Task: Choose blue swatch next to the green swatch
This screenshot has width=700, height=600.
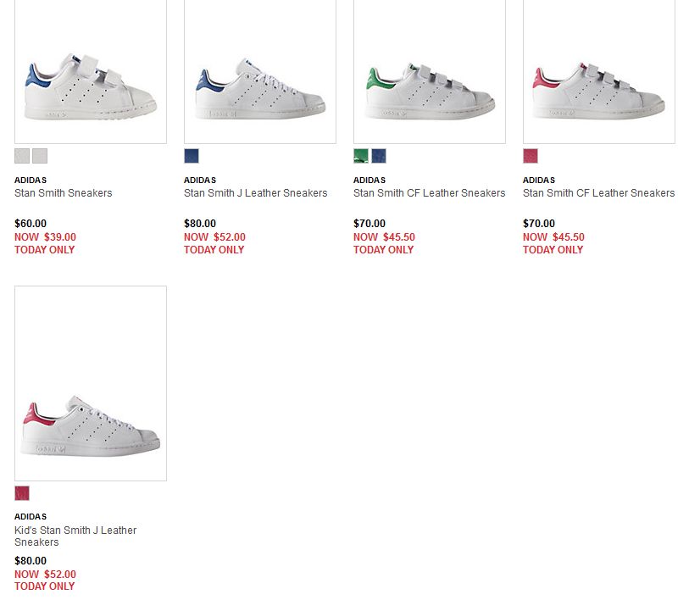Action: point(379,156)
